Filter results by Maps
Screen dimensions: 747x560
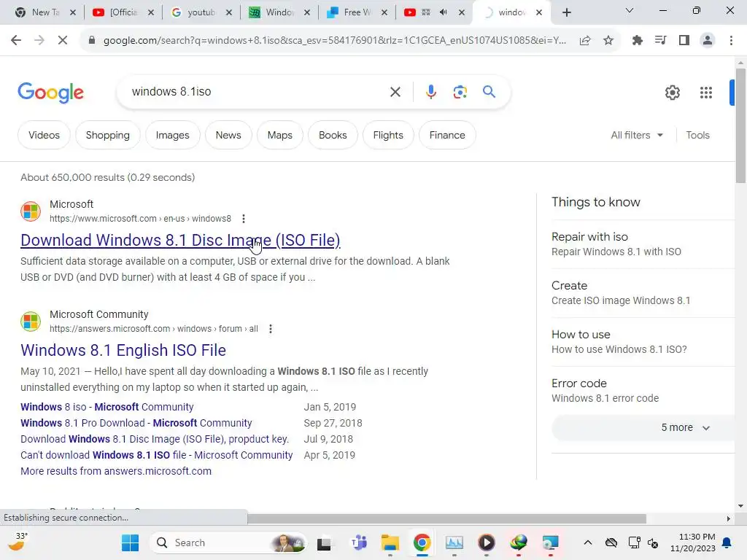[279, 135]
